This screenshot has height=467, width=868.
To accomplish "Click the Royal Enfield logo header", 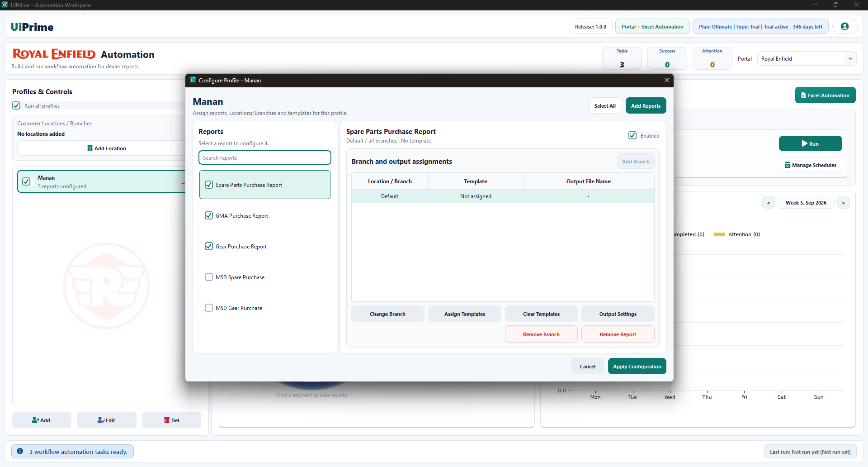I will pos(54,54).
